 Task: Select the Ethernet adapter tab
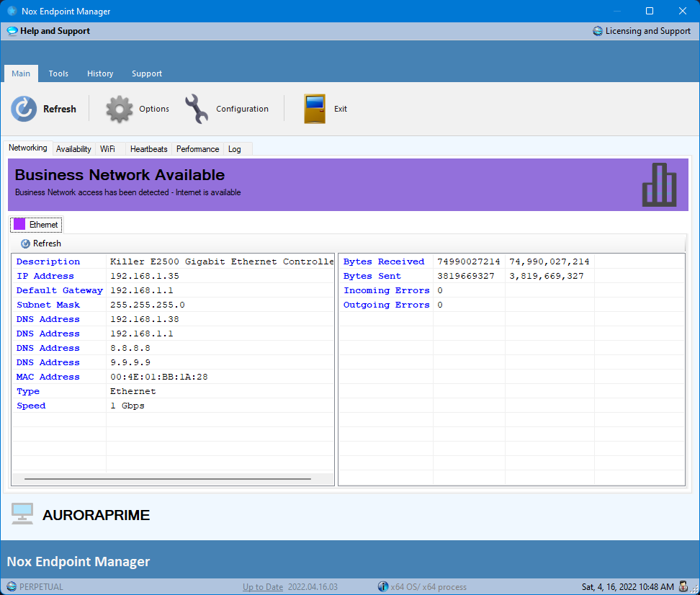click(36, 225)
